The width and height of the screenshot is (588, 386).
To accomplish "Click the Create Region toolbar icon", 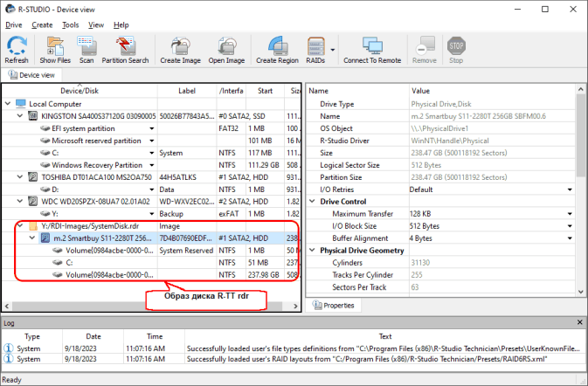I will point(278,50).
